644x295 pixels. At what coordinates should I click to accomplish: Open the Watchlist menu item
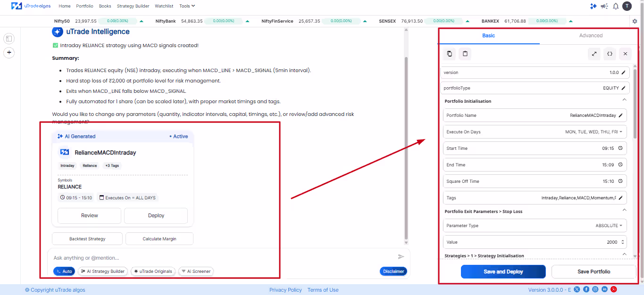[164, 6]
